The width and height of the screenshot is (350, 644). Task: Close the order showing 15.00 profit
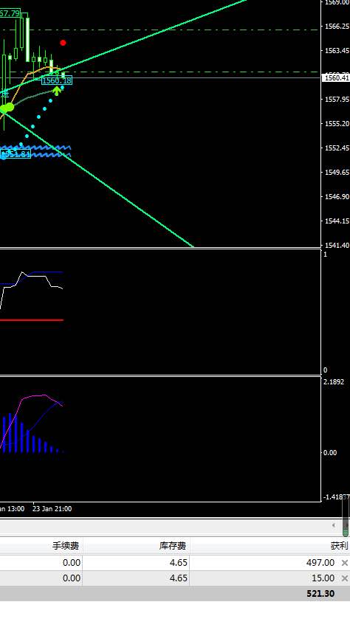pos(345,578)
